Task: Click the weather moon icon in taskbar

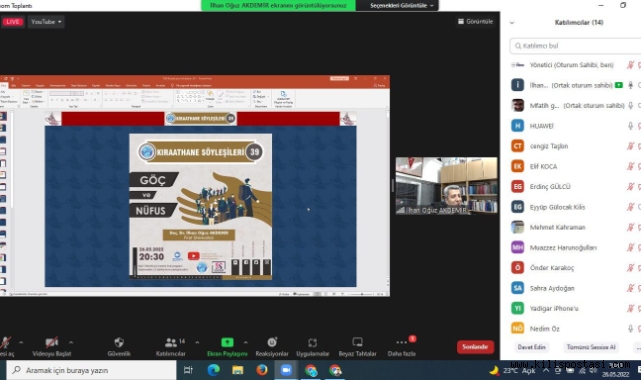Action: pos(494,370)
